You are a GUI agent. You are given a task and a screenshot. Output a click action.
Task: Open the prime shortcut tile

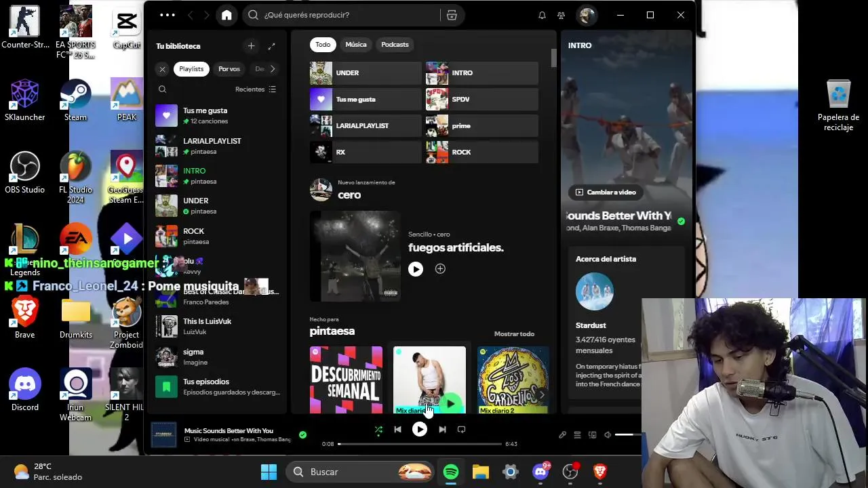coord(481,125)
